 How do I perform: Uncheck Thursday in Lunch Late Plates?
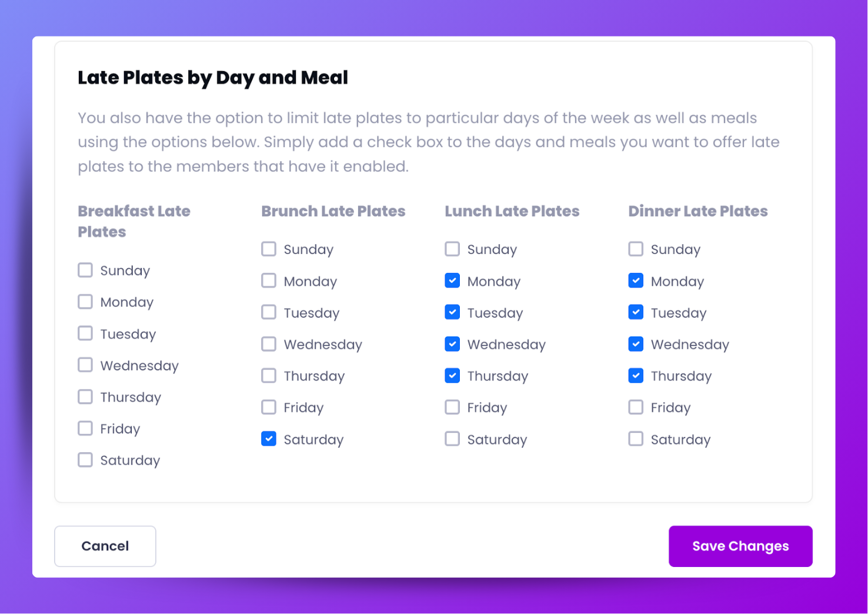pyautogui.click(x=452, y=375)
